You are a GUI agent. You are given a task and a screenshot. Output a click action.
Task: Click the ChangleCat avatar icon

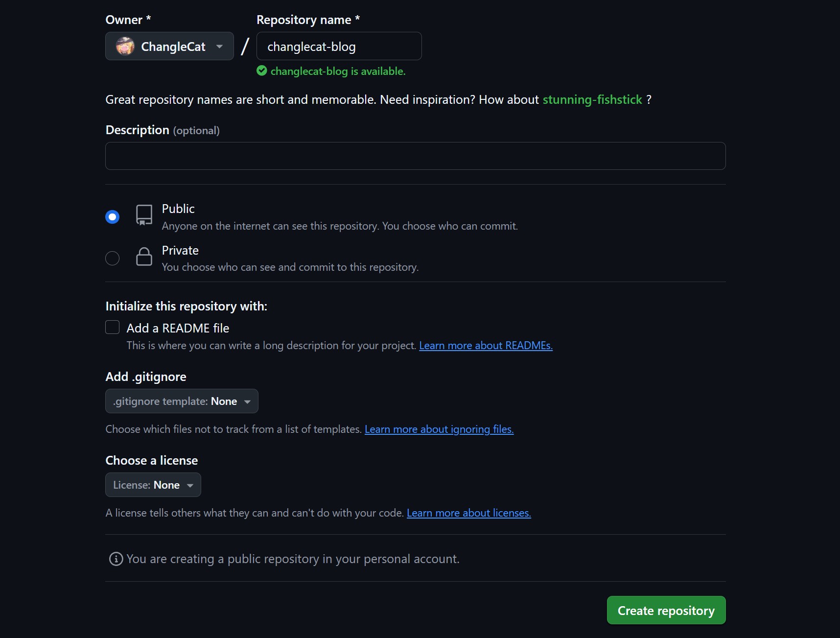point(125,47)
